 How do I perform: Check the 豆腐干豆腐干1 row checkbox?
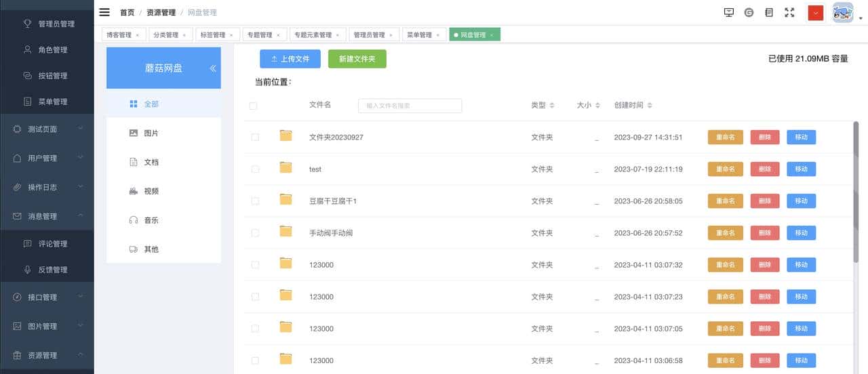(x=255, y=201)
